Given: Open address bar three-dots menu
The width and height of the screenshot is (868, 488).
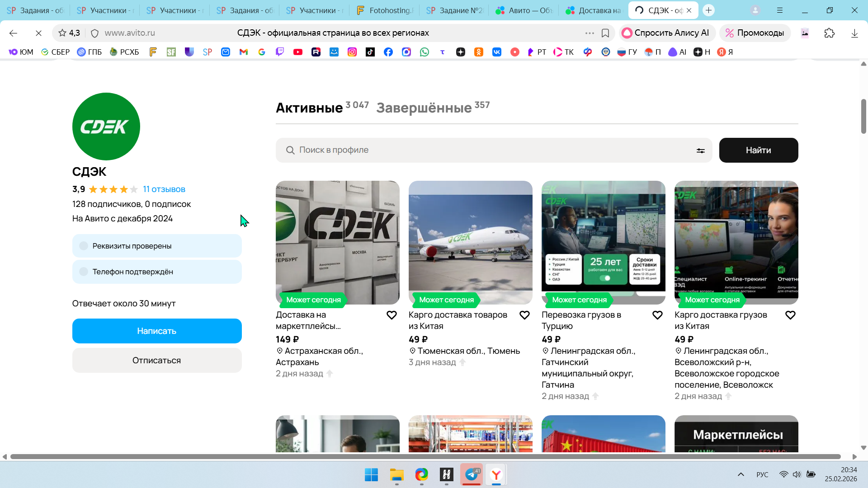Looking at the screenshot, I should pyautogui.click(x=589, y=33).
